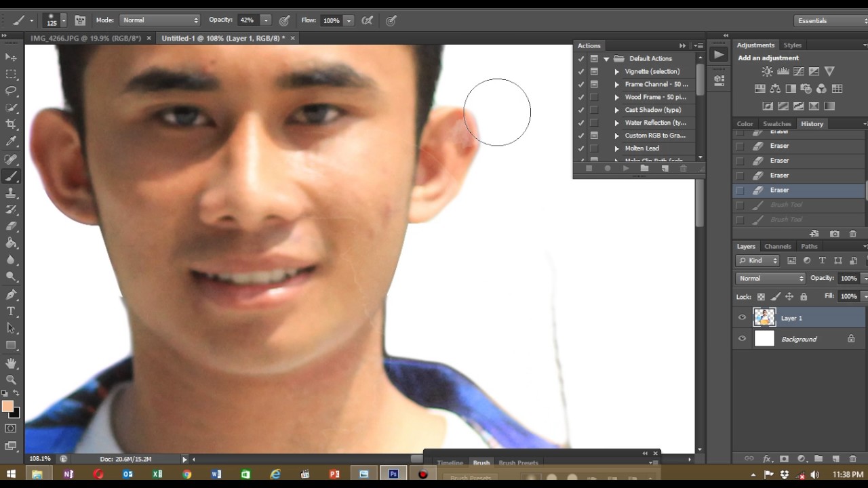
Task: Toggle lock image pixels brush icon
Action: [x=775, y=297]
